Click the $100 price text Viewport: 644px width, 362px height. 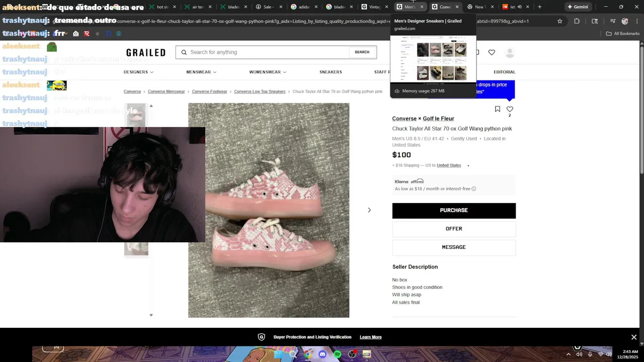401,155
